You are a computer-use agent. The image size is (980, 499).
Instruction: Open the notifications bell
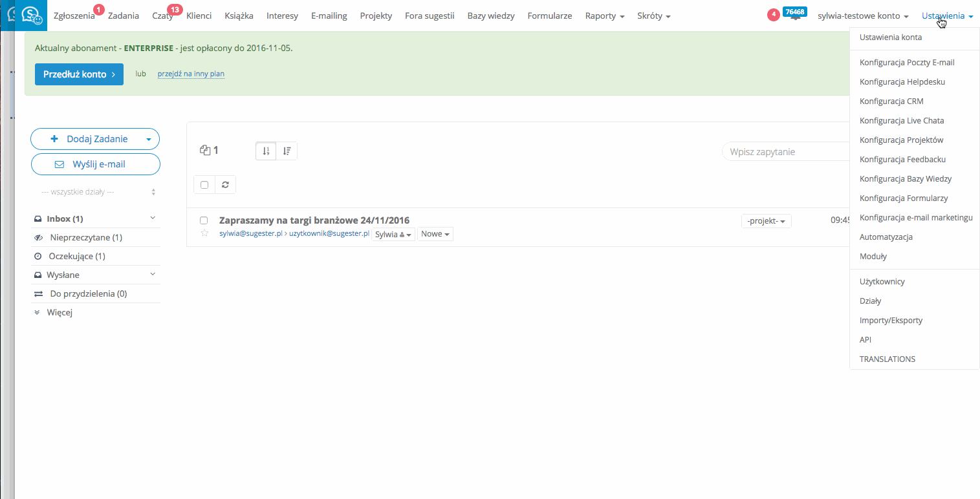[796, 17]
